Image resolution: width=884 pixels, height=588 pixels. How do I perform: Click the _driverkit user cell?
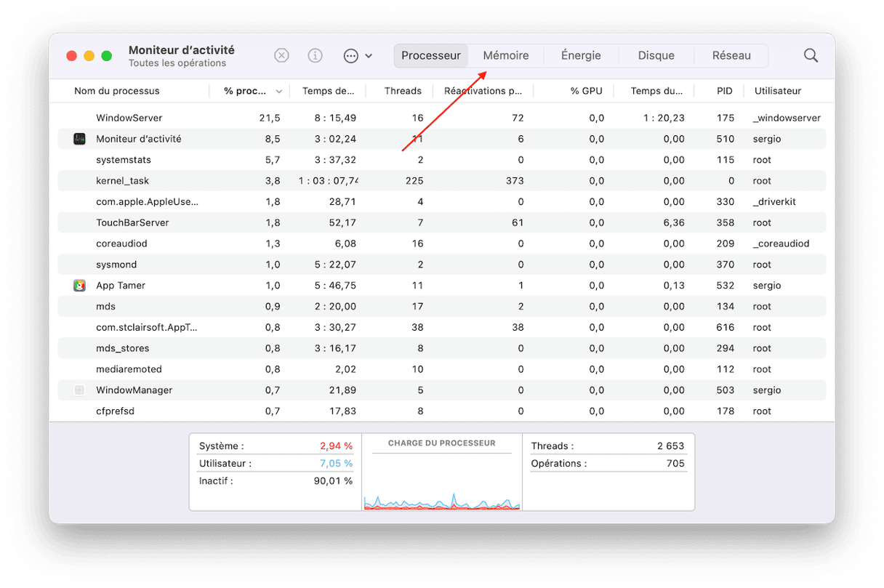point(774,202)
